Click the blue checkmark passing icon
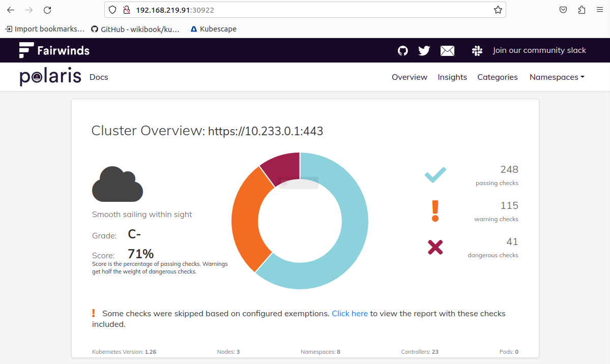The image size is (610, 364). point(435,175)
